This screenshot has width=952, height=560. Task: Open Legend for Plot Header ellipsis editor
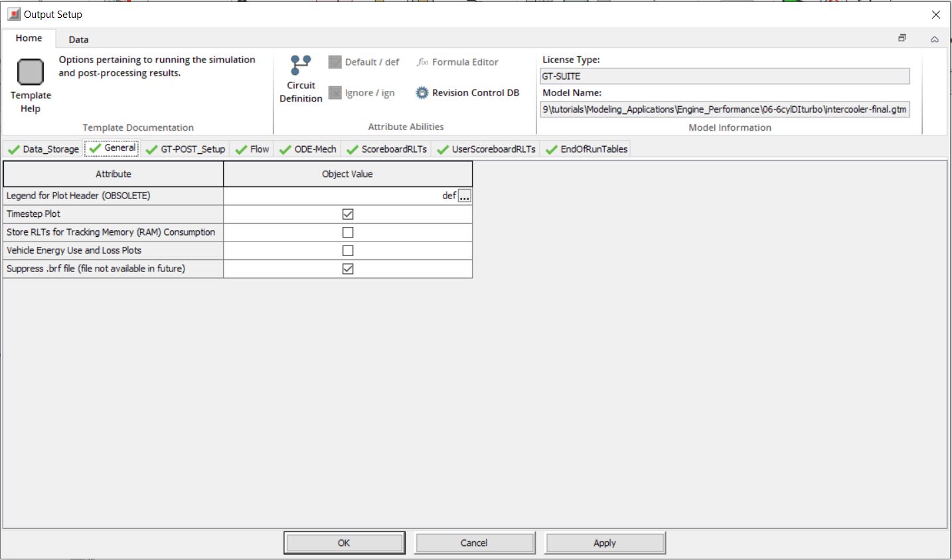465,196
